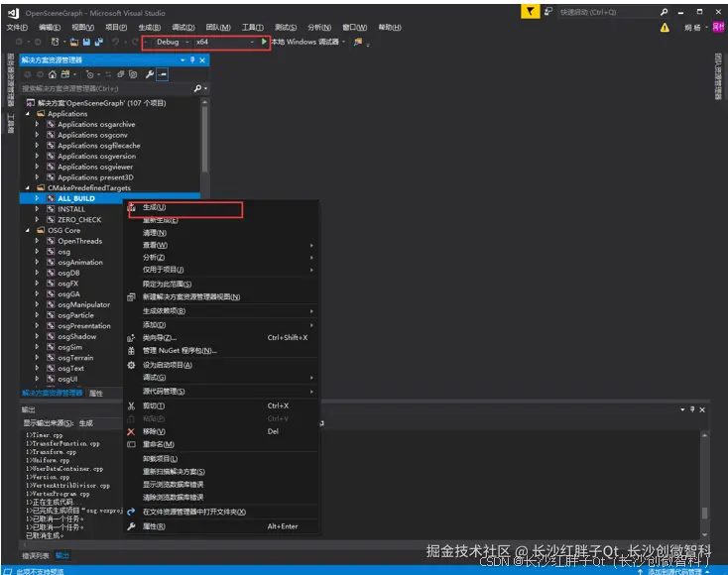Click the gear icon for 设为启动项目
The height and width of the screenshot is (575, 728).
(131, 365)
